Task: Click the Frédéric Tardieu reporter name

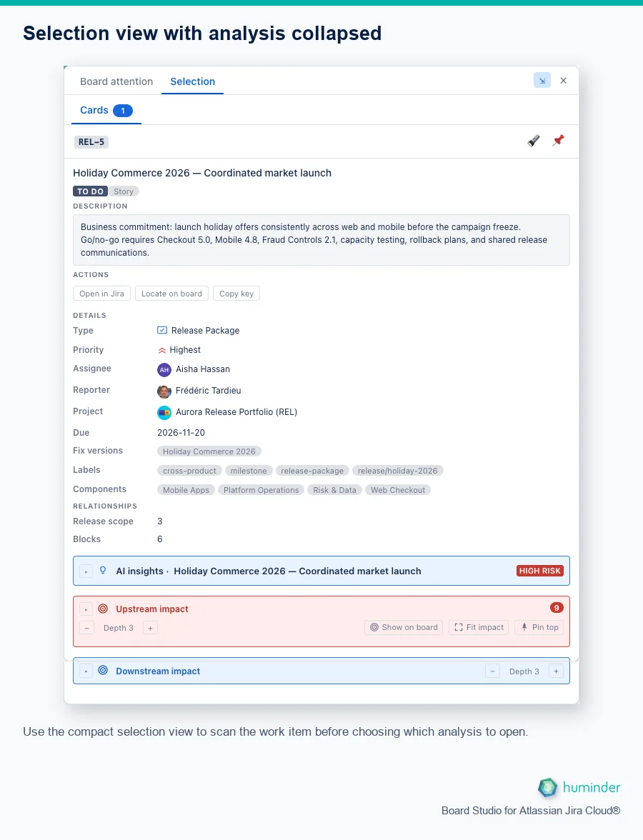Action: [209, 391]
